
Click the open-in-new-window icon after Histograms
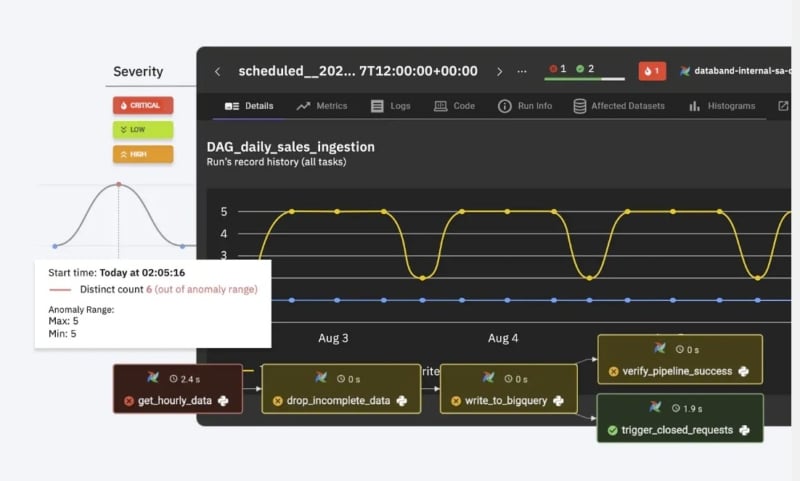point(782,106)
